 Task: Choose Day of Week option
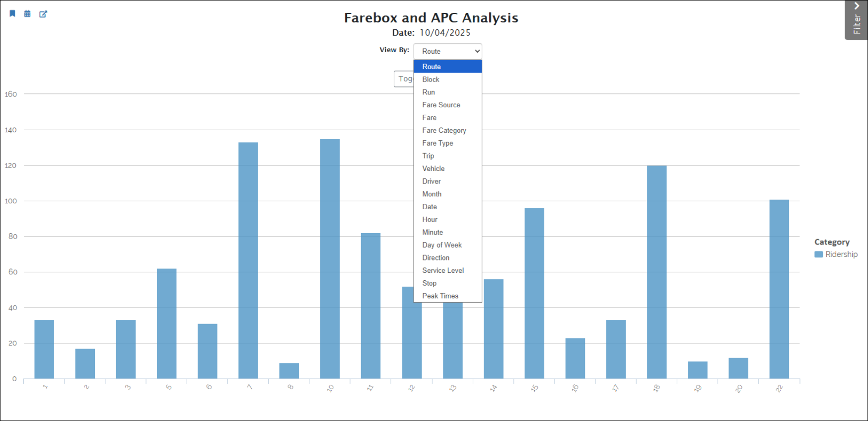point(441,245)
